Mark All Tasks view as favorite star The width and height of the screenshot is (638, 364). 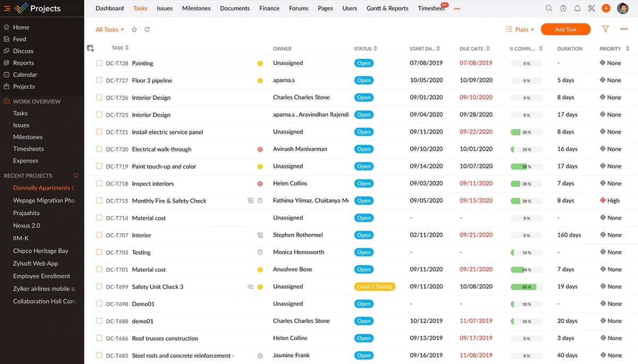(x=134, y=30)
